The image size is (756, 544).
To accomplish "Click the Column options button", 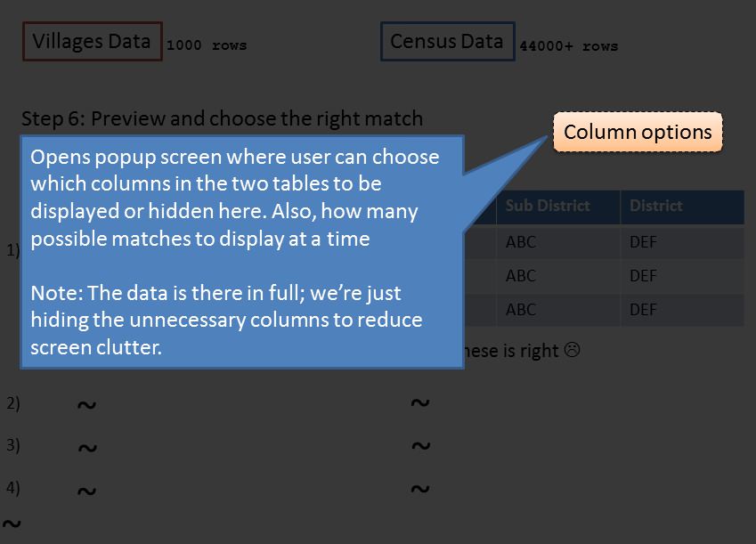I will pyautogui.click(x=638, y=132).
